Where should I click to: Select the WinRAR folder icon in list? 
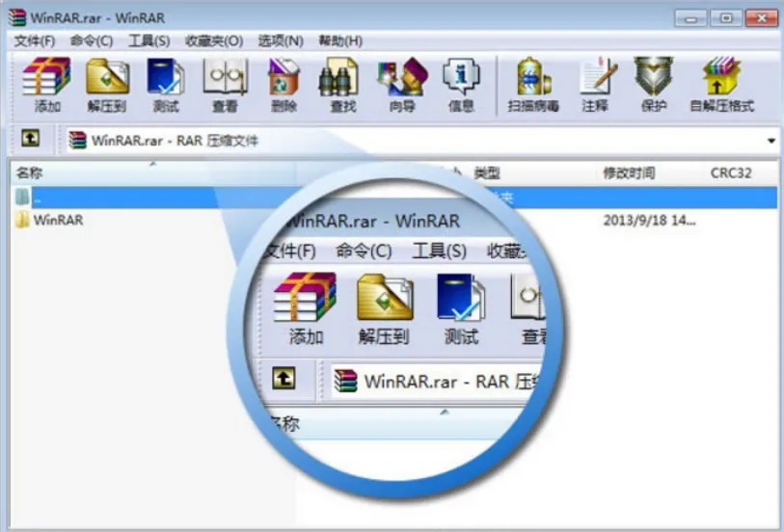[22, 220]
